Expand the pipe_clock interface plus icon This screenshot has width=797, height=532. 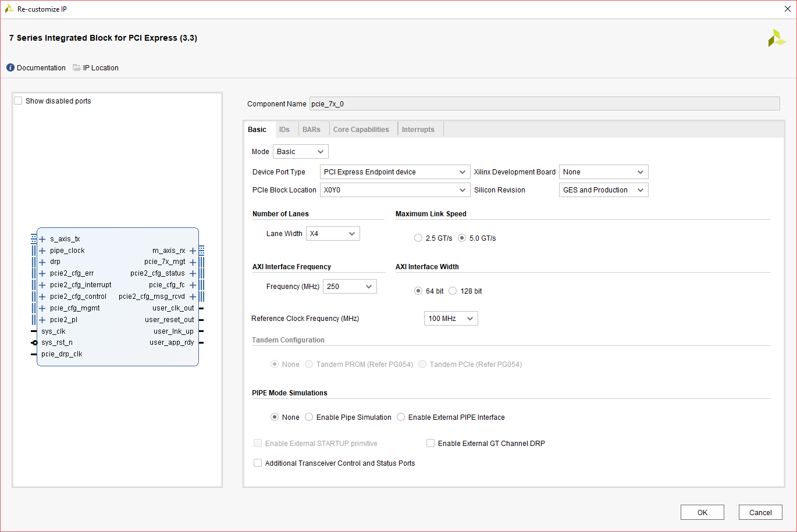[42, 251]
